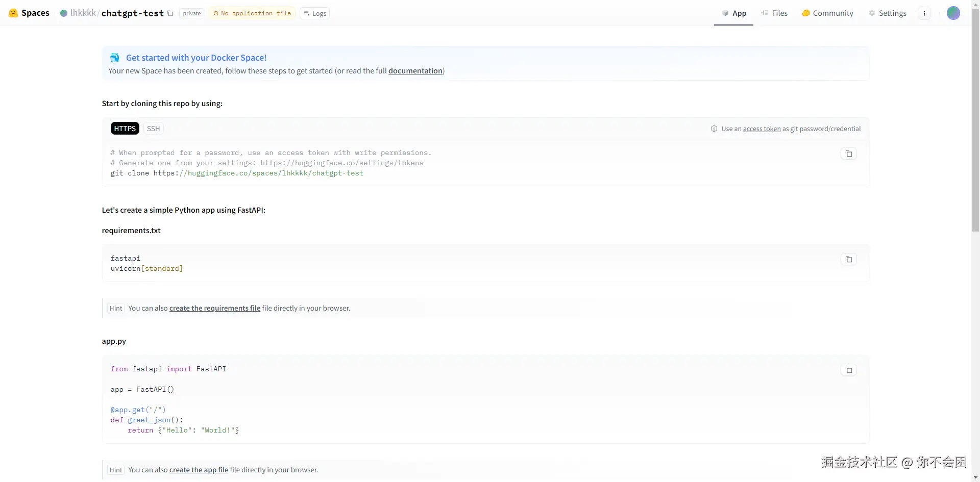This screenshot has height=482, width=980.
Task: Click the page's vertical scrollbar thumb
Action: (x=975, y=120)
